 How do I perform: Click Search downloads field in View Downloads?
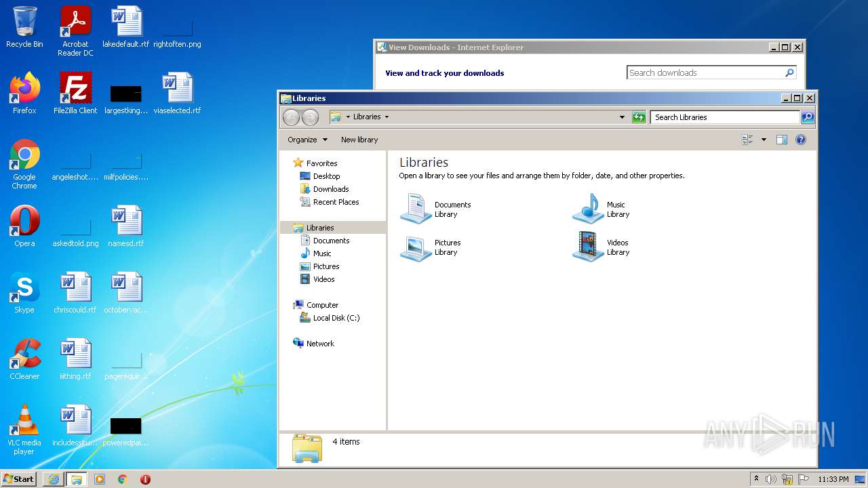tap(705, 73)
